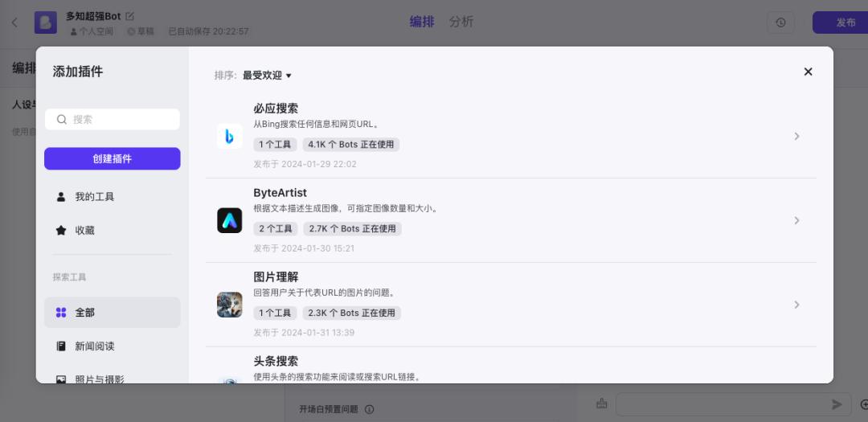The height and width of the screenshot is (422, 868).
Task: Click the Bing search plugin icon
Action: 229,136
